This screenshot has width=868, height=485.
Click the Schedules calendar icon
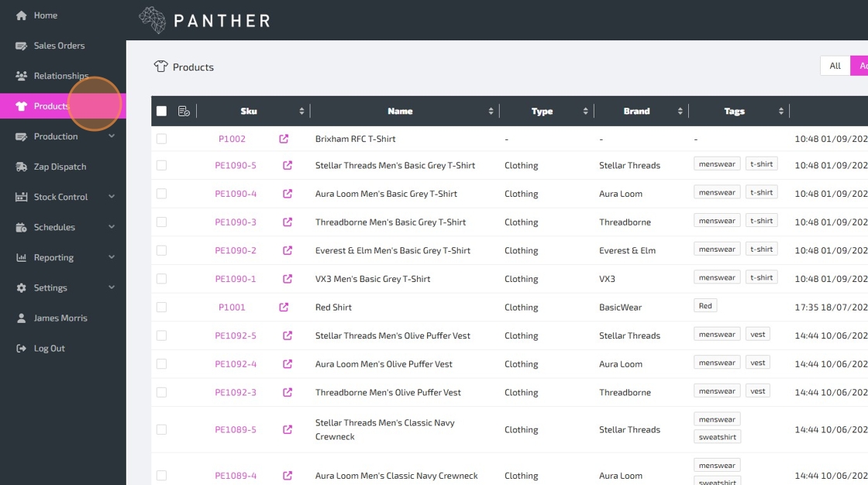pyautogui.click(x=22, y=228)
